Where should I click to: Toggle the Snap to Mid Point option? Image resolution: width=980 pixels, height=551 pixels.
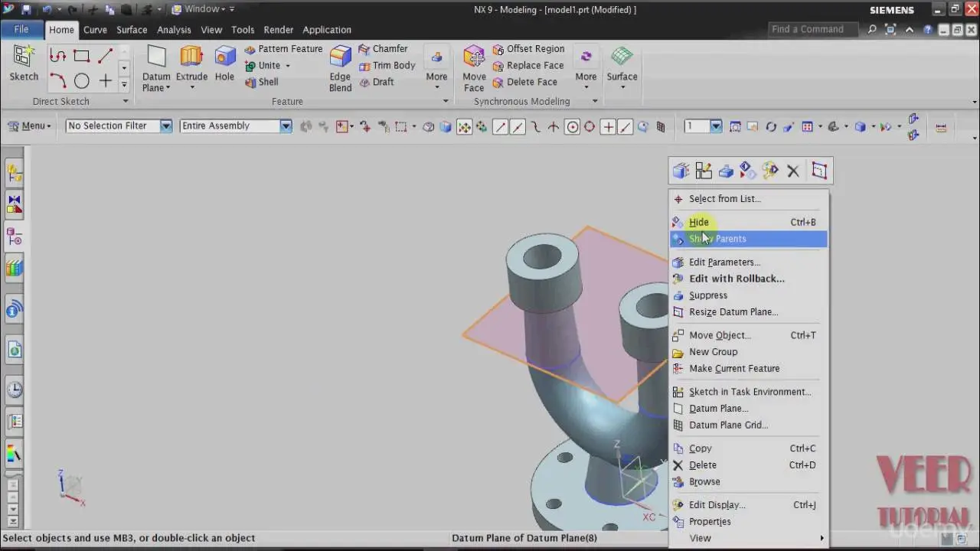pyautogui.click(x=518, y=127)
